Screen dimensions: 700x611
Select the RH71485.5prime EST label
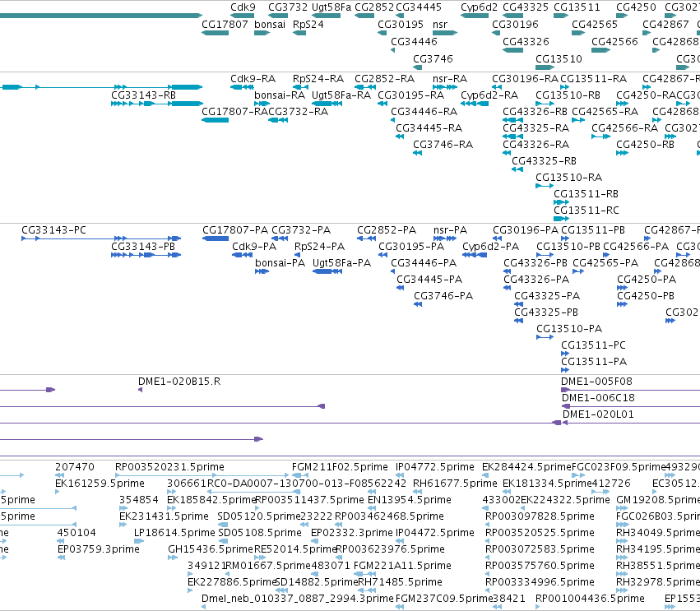tap(400, 582)
